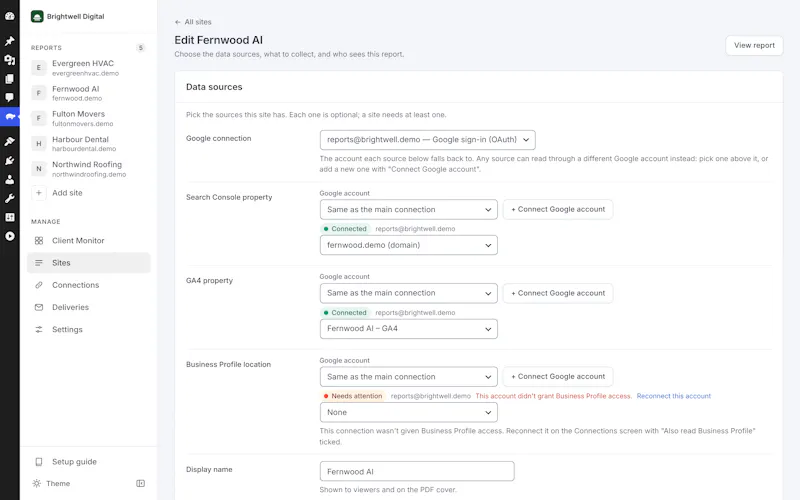
Task: Click into the Display name field
Action: tap(417, 471)
